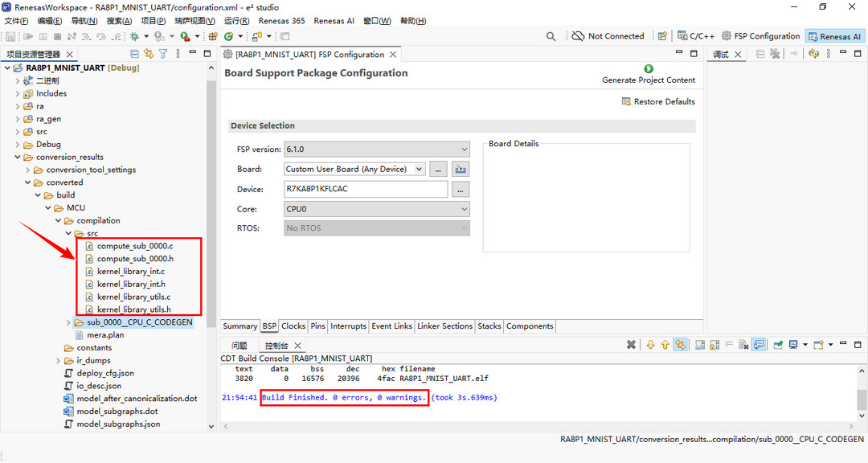Click the Run launch icon with red toolbox
Viewport: 868px width, 463px height.
[x=185, y=36]
